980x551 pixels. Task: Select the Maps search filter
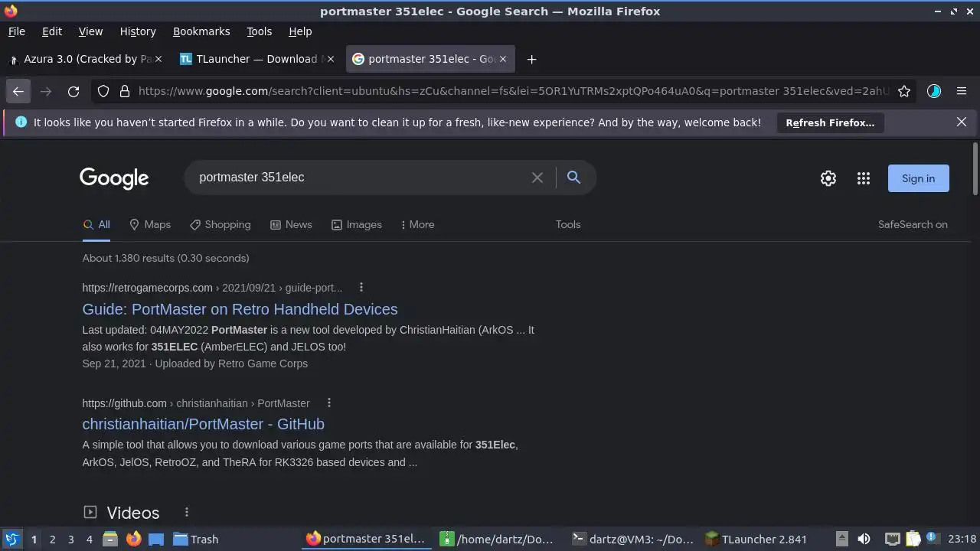point(150,224)
